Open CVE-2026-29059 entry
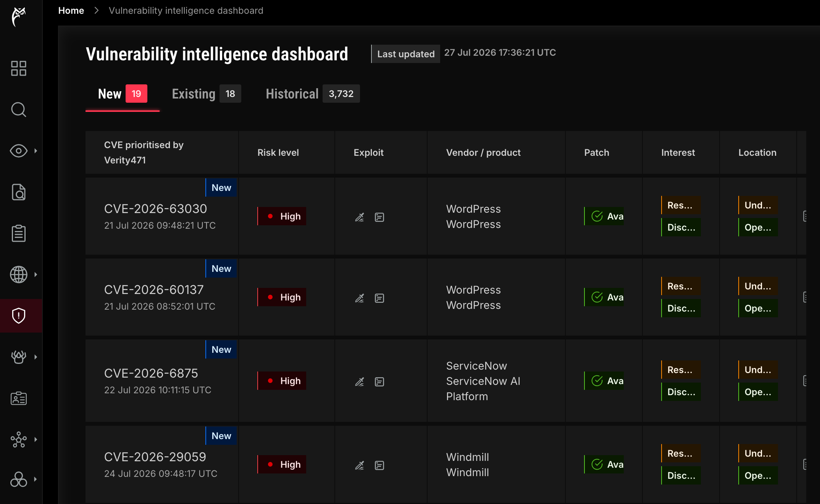 [155, 457]
